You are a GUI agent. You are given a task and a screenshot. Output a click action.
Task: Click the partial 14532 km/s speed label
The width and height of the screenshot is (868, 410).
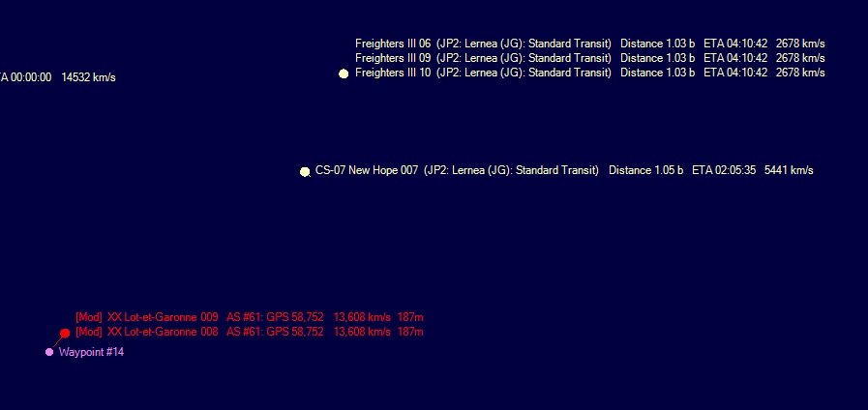point(89,77)
